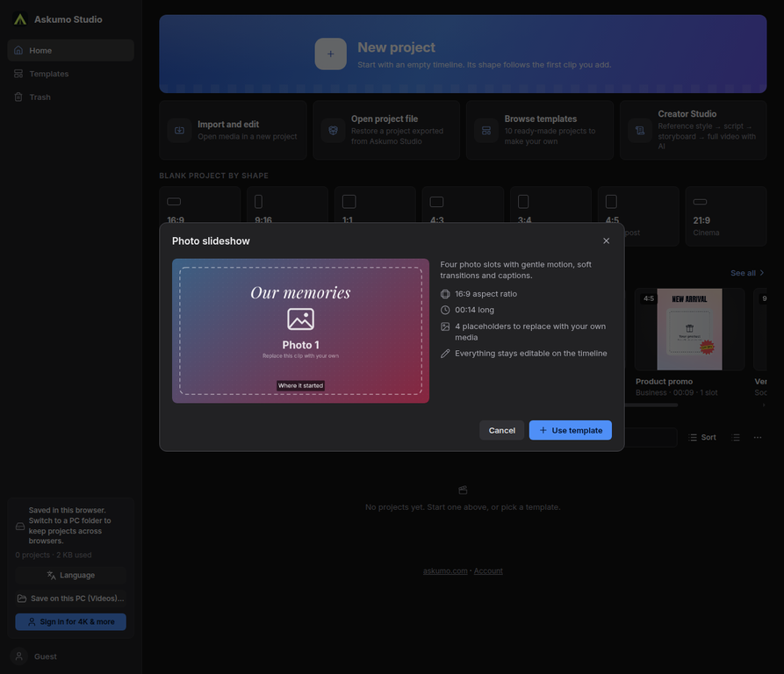
Task: Open the Account link
Action: tap(488, 570)
